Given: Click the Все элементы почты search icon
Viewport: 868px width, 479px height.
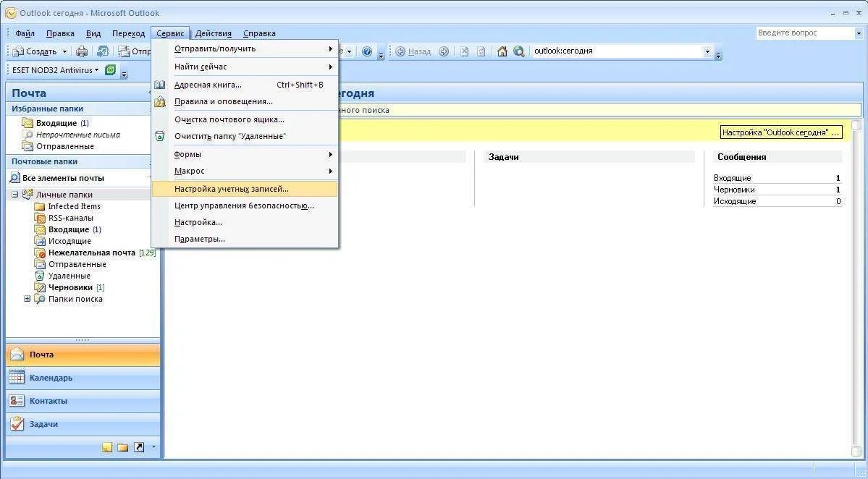Looking at the screenshot, I should coord(15,178).
